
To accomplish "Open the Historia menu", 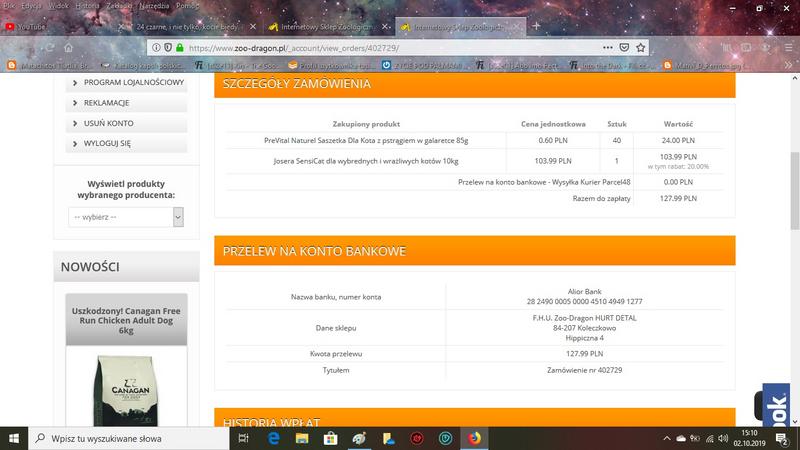I will 87,6.
